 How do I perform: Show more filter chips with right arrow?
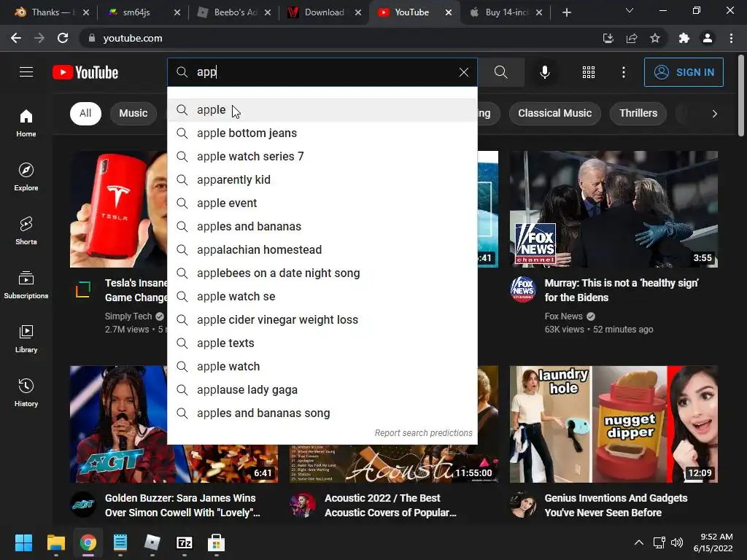[x=714, y=113]
